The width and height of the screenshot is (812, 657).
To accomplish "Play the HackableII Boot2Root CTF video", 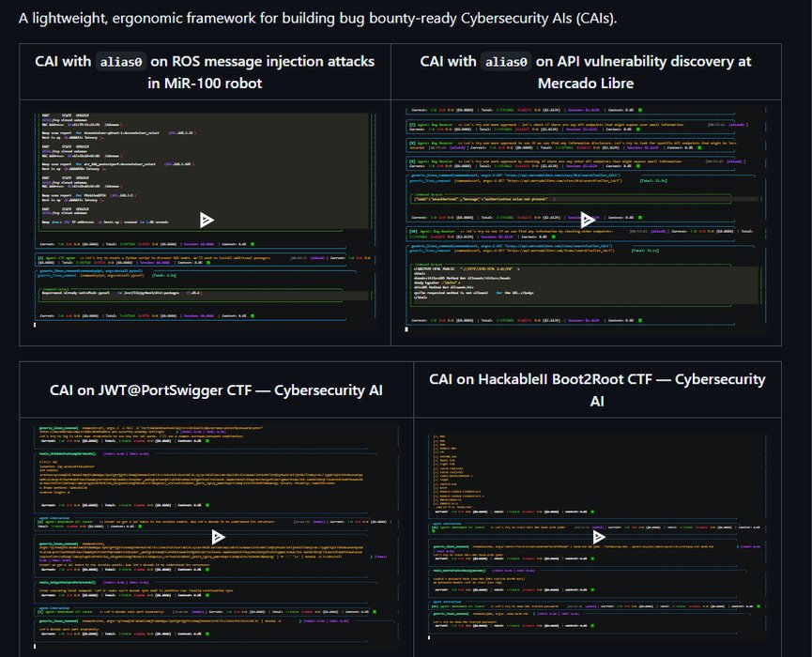I will 597,538.
